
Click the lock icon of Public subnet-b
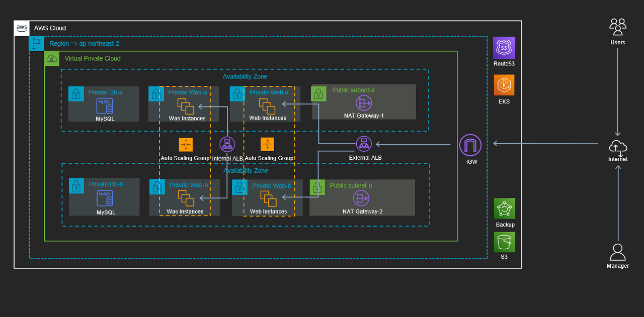(x=317, y=187)
